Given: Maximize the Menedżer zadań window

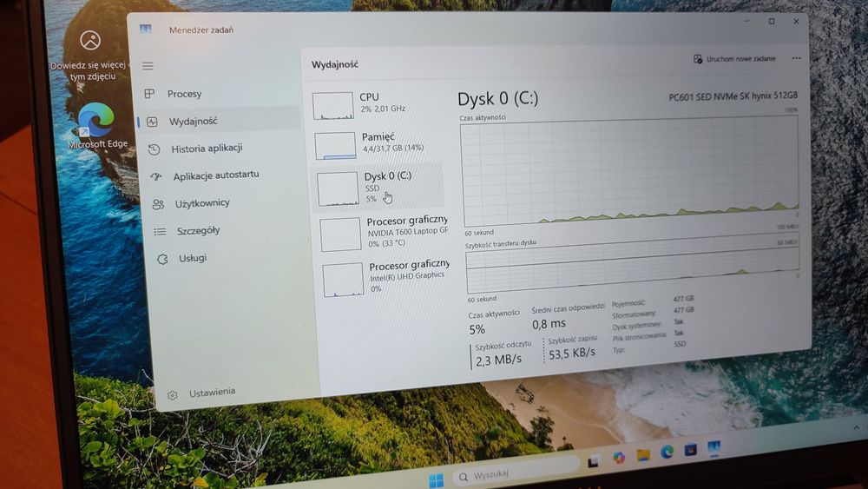Looking at the screenshot, I should 772,22.
